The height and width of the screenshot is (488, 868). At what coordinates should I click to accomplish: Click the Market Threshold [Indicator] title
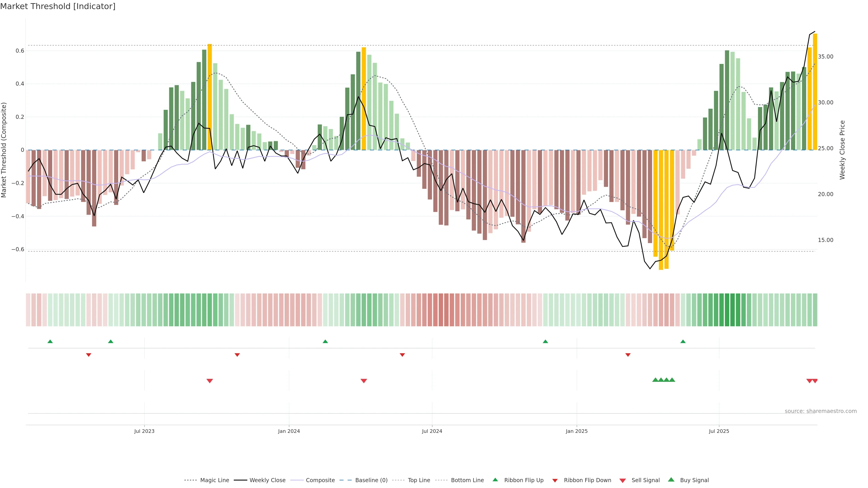[58, 6]
